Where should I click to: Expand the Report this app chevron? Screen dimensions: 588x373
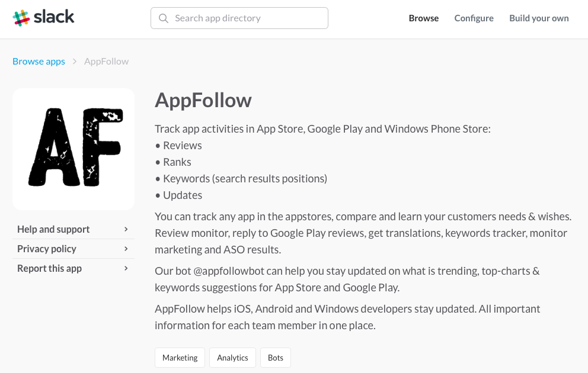126,269
